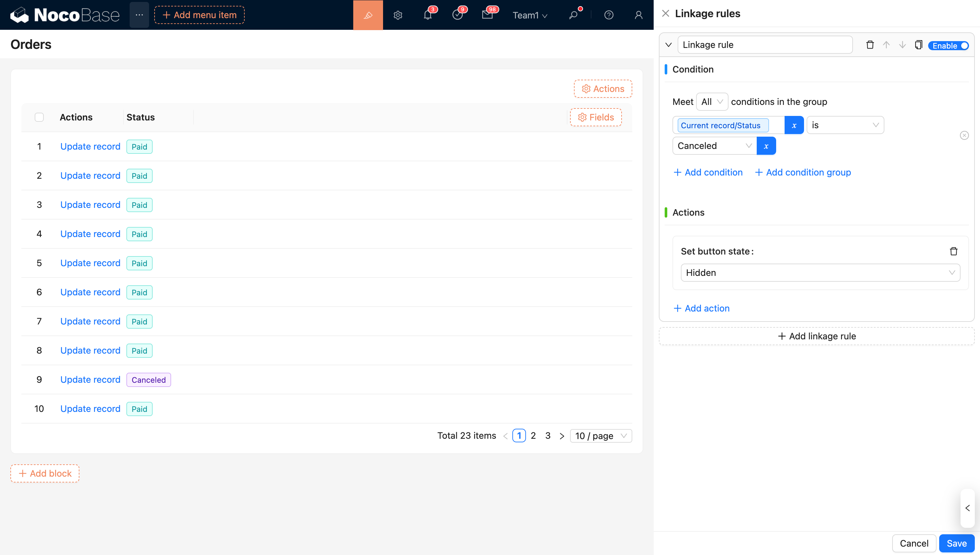Move the linkage rule down
The width and height of the screenshot is (980, 555).
(902, 45)
